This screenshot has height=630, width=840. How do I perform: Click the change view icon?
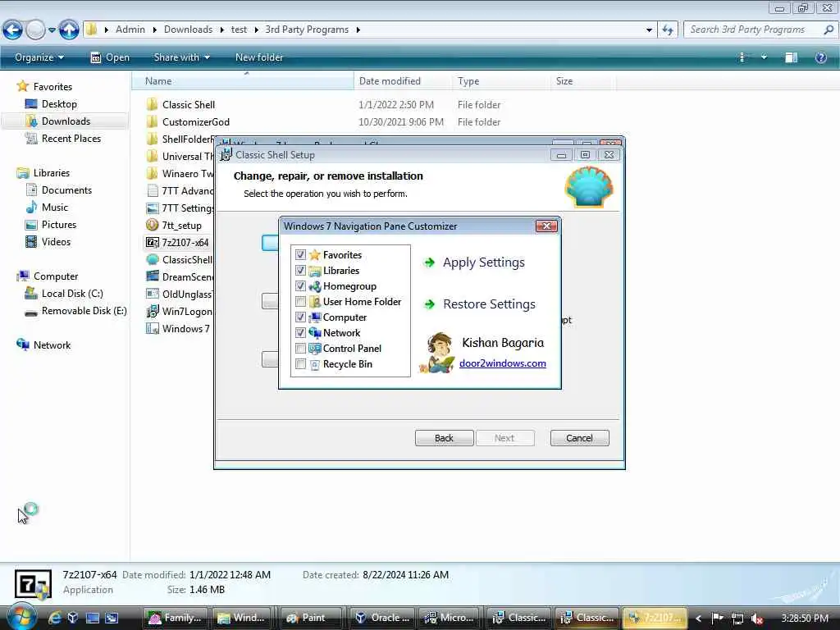pos(742,57)
